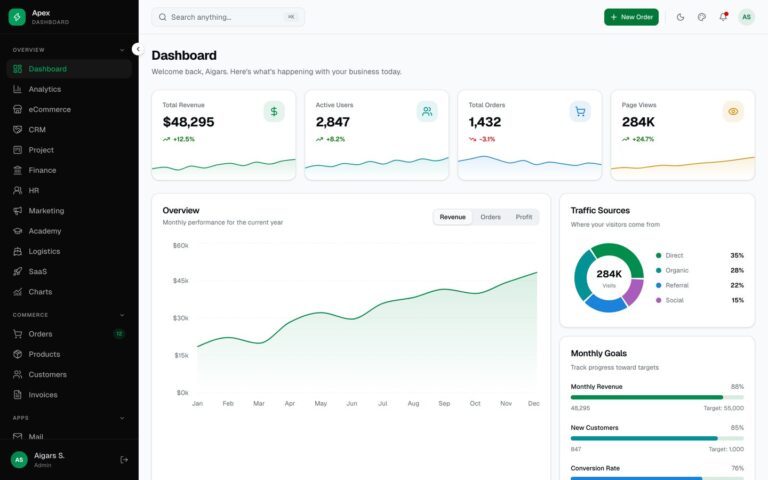Toggle dark mode with moon icon

tap(680, 17)
